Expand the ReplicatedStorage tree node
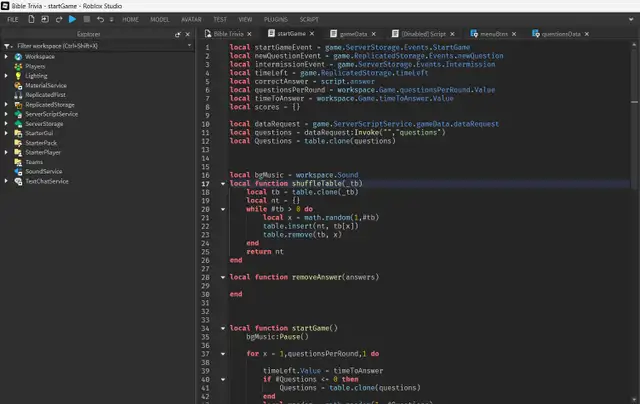This screenshot has width=640, height=404. [6, 105]
